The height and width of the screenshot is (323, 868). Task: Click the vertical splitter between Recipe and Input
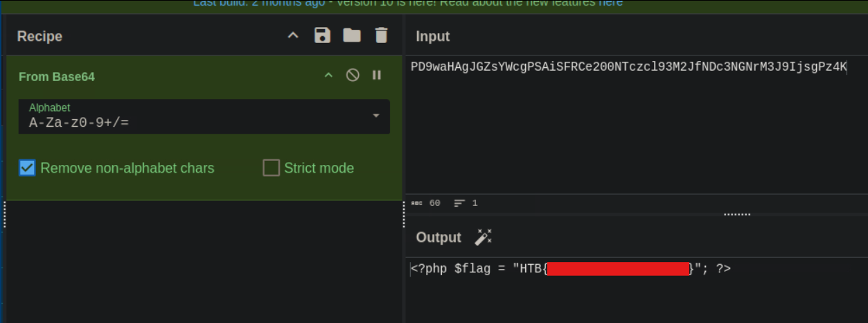[404, 215]
